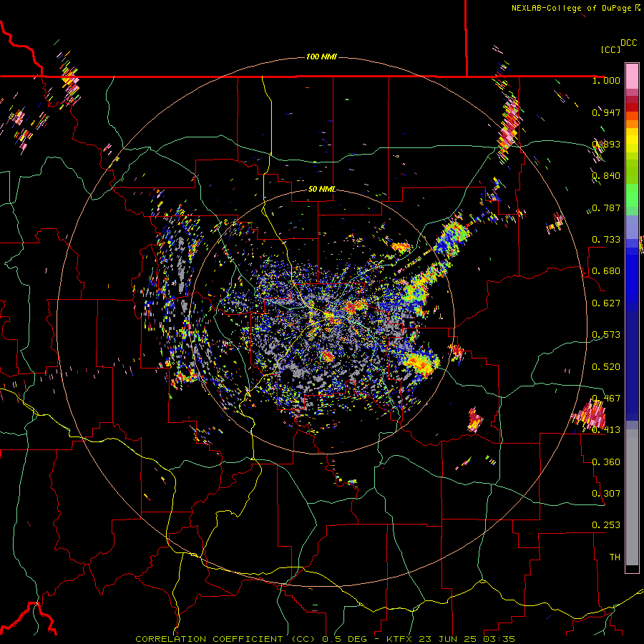The height and width of the screenshot is (644, 644).
Task: Click the CORRELATION COEFFICIENT (CC) caption text
Action: tap(225, 639)
